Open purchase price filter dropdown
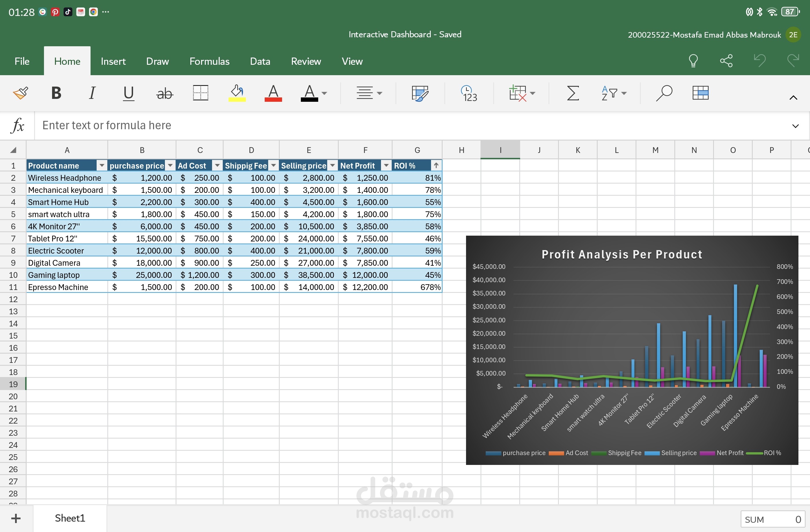 click(x=170, y=166)
